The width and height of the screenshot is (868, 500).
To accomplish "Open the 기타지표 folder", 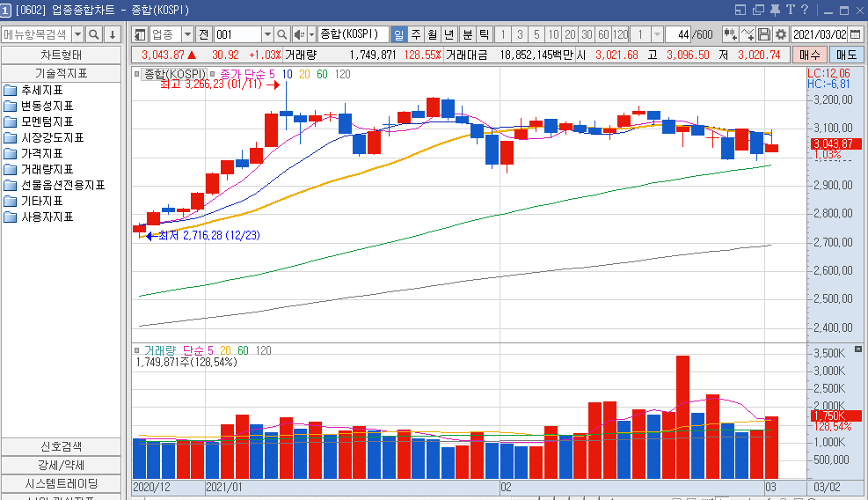I will pyautogui.click(x=33, y=202).
